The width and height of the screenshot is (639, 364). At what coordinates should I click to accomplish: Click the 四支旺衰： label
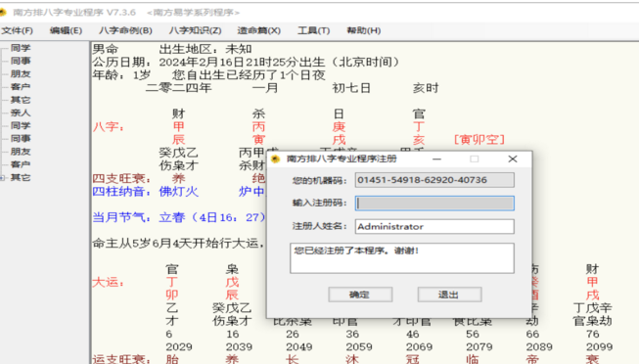(x=121, y=178)
